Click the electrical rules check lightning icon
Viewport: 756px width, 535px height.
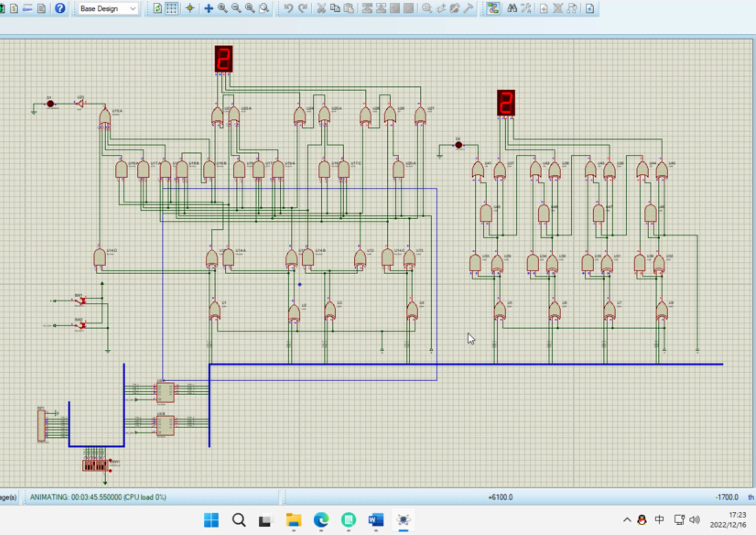coord(590,8)
